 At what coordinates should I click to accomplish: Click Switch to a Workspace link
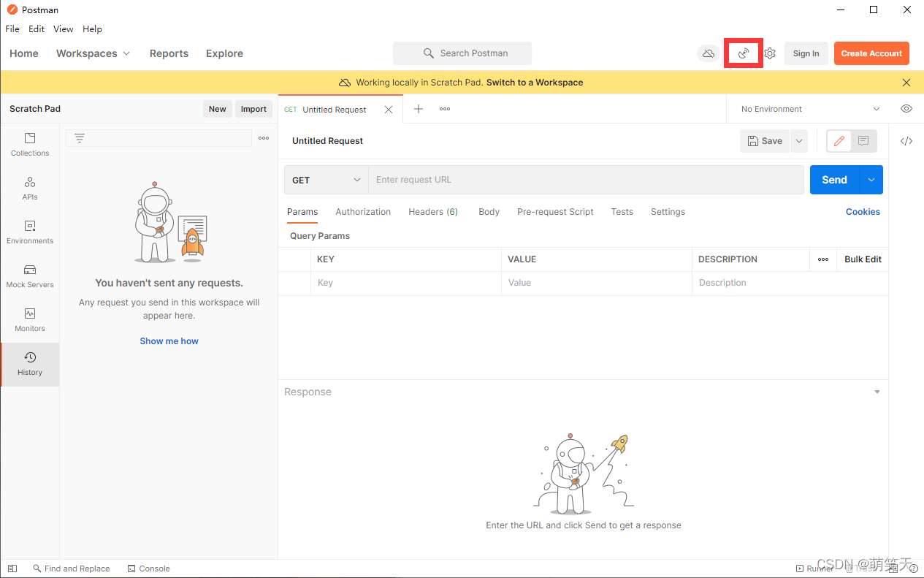(x=535, y=83)
